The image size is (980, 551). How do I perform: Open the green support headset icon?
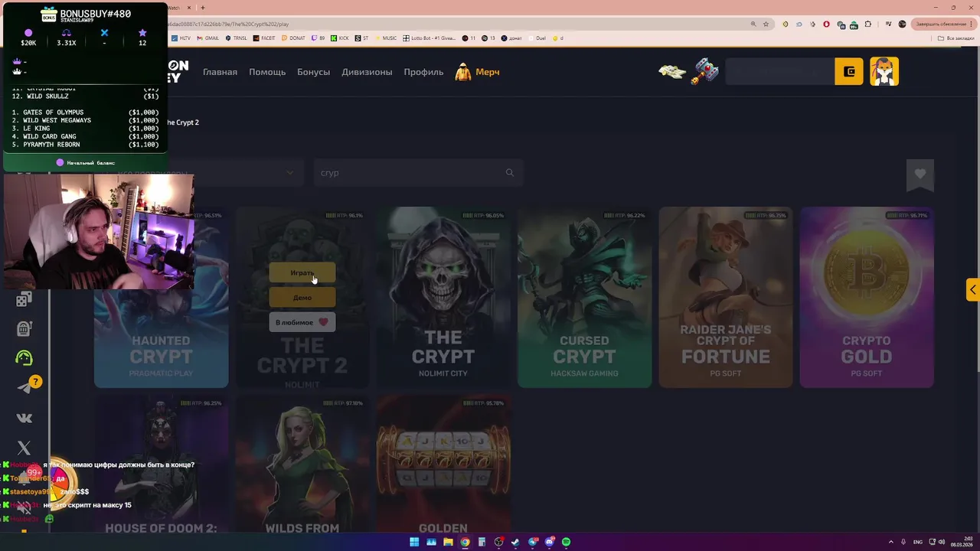click(x=24, y=358)
